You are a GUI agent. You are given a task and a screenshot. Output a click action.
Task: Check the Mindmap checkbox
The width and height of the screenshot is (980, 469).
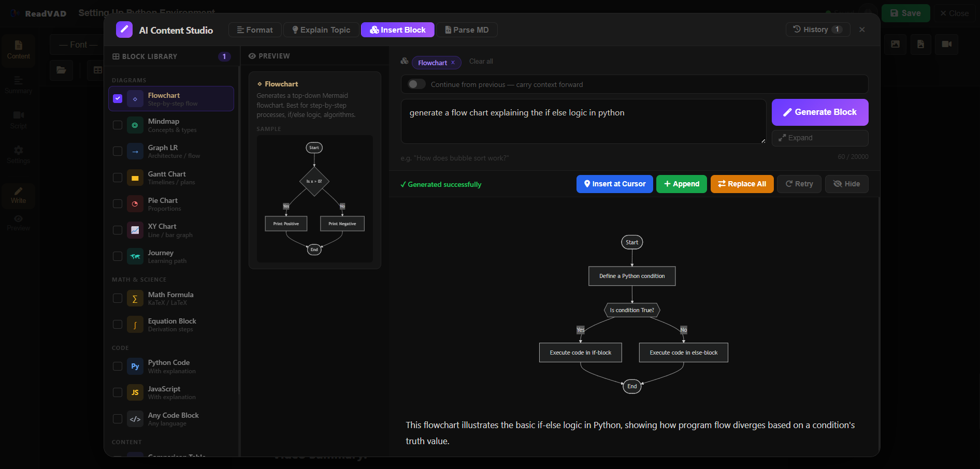tap(118, 125)
